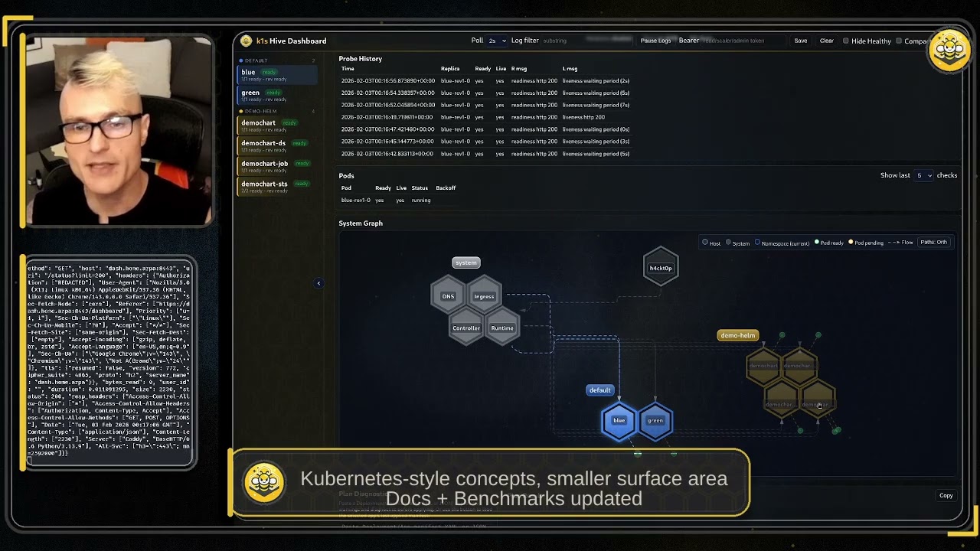The image size is (980, 551).
Task: Toggle the Hide Healthy checkbox
Action: pyautogui.click(x=846, y=41)
